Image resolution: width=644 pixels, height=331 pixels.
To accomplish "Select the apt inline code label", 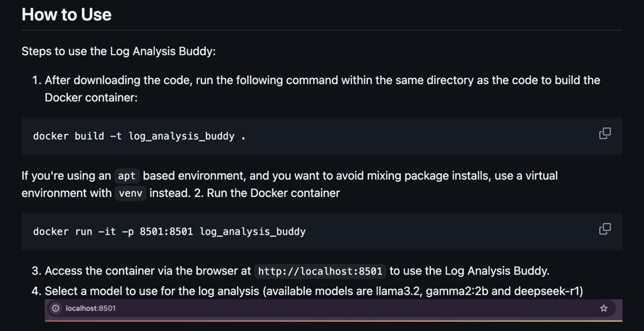I will tap(127, 176).
